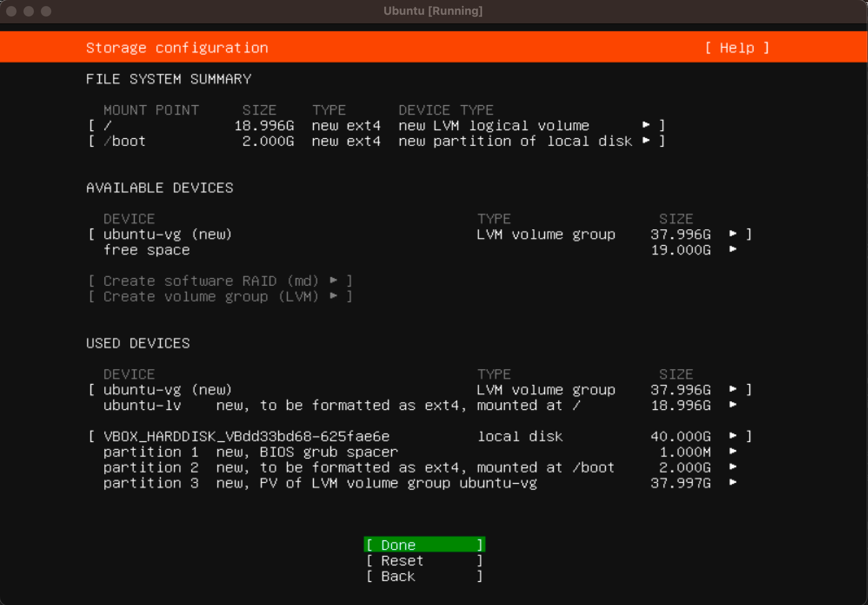Image resolution: width=868 pixels, height=605 pixels.
Task: Open ubuntu-vg arrow under Used Devices
Action: pos(733,390)
